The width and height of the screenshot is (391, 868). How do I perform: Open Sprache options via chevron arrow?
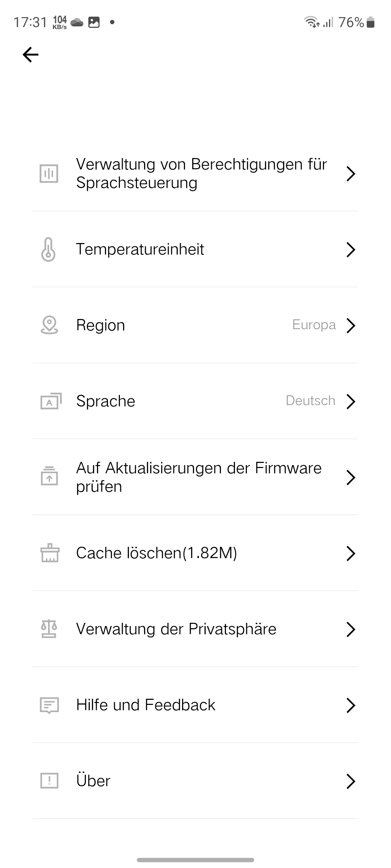click(350, 401)
